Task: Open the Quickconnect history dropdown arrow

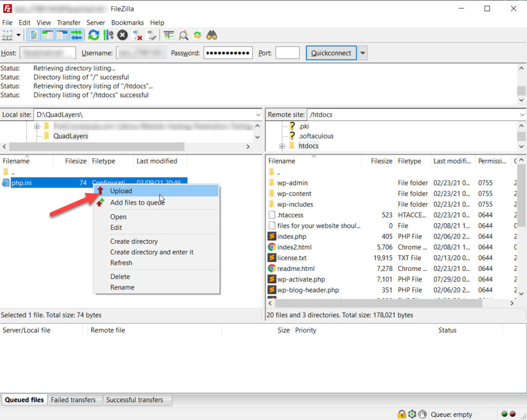Action: tap(362, 53)
